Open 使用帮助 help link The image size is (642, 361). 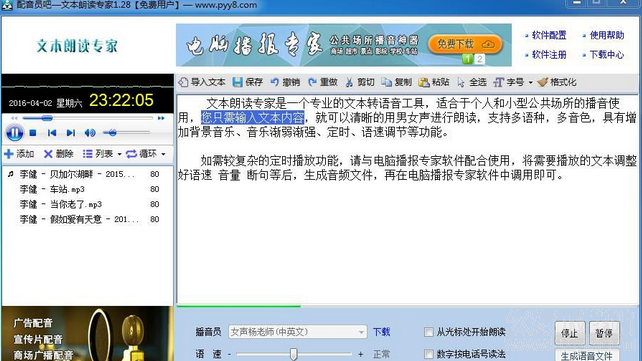(x=607, y=35)
